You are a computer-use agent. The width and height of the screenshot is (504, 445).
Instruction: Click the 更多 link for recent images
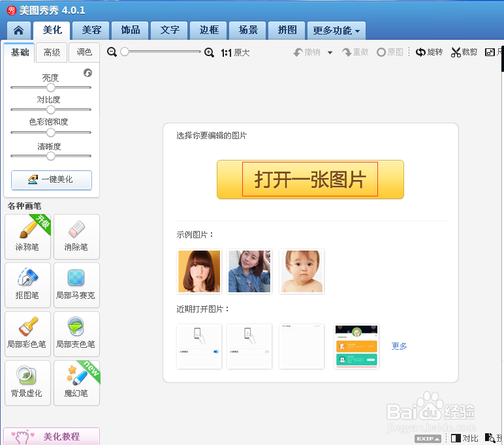point(399,346)
